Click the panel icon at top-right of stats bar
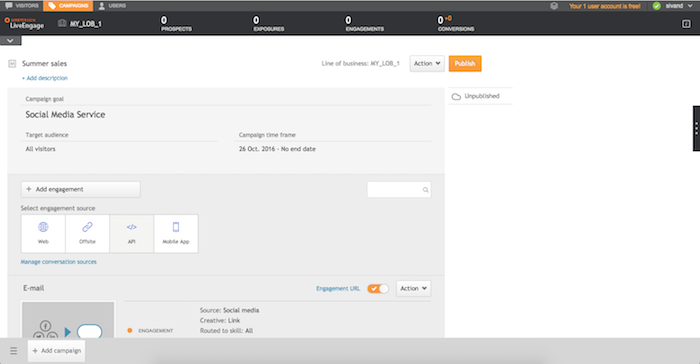Screen dimensions: 700x364 pos(686,24)
